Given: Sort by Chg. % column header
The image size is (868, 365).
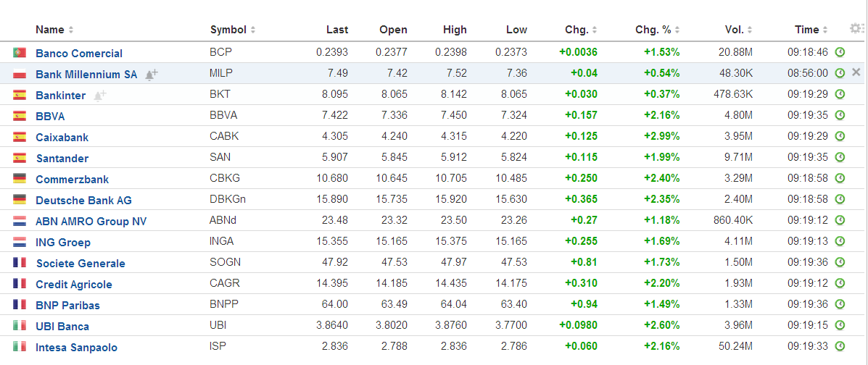Looking at the screenshot, I should pos(658,30).
